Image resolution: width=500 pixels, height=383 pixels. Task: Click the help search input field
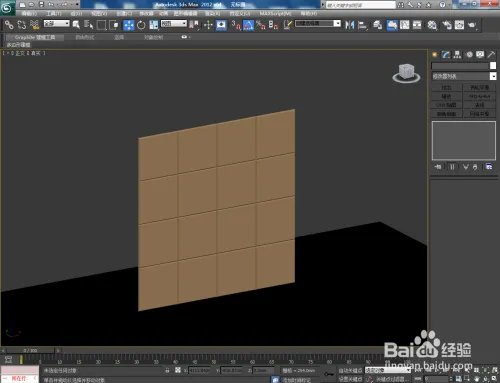pos(361,5)
